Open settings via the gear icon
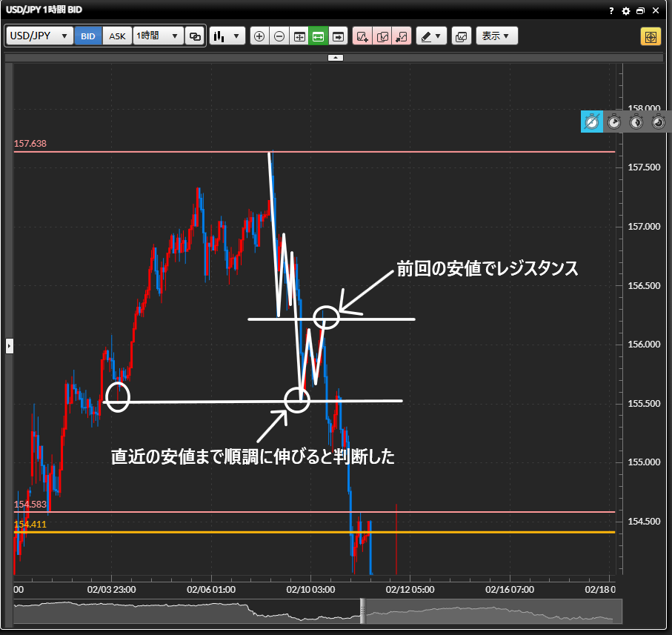The width and height of the screenshot is (672, 635). [626, 11]
